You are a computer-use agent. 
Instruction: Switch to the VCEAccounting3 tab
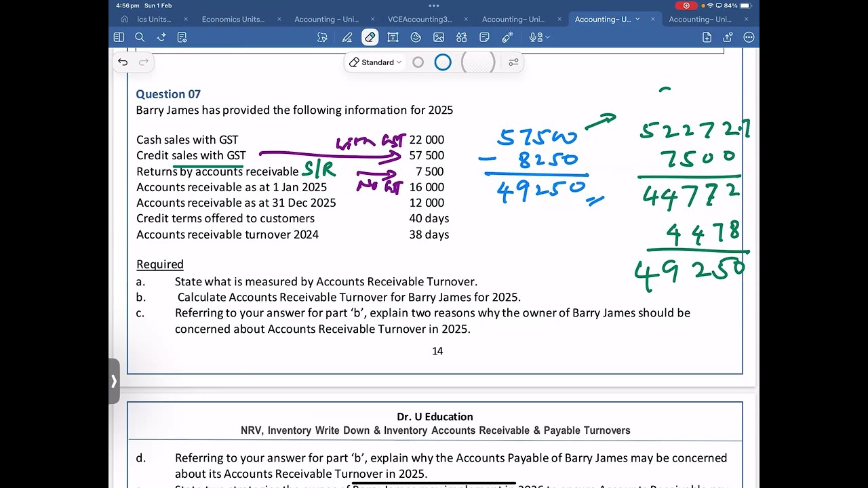point(420,19)
